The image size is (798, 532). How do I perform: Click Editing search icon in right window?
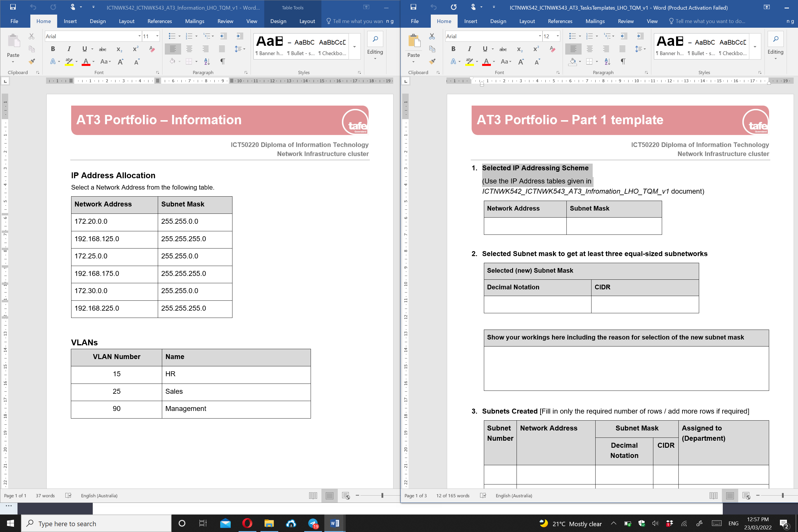click(775, 39)
